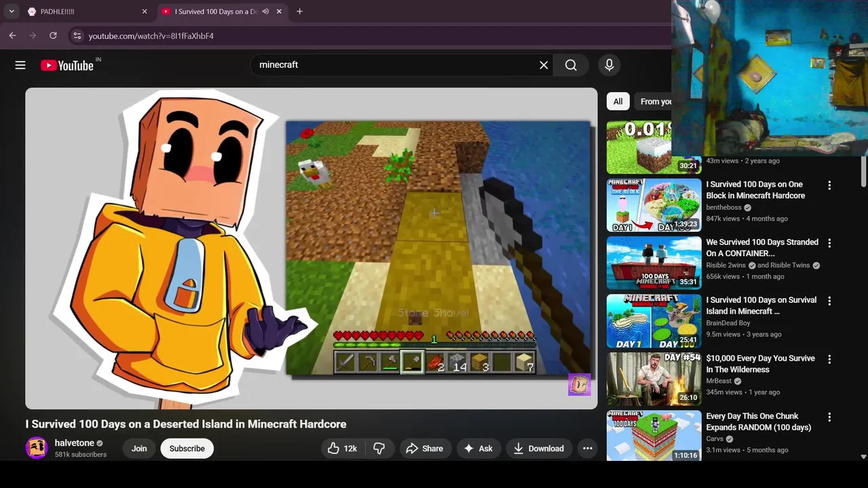Image resolution: width=868 pixels, height=488 pixels.
Task: Open the YouTube hamburger guide menu
Action: tap(20, 65)
